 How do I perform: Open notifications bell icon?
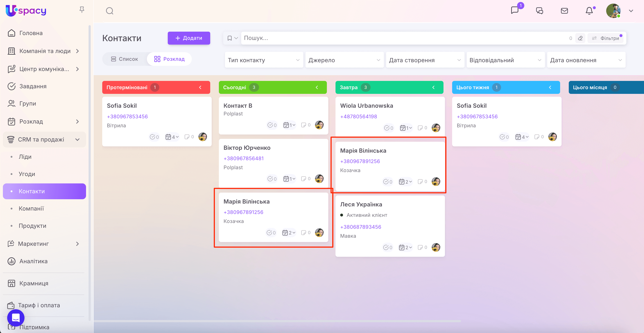click(x=589, y=11)
